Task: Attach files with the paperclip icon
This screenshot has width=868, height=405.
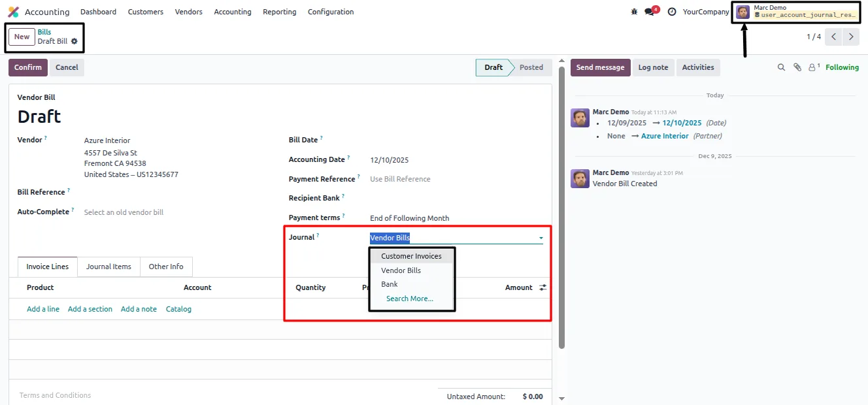Action: [x=797, y=67]
